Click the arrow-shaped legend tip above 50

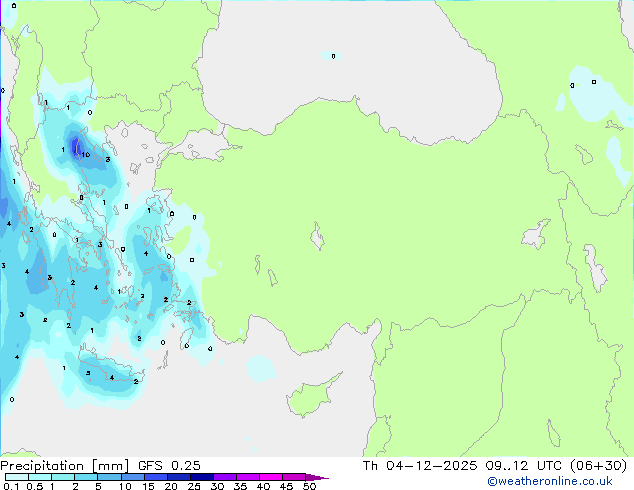(317, 477)
